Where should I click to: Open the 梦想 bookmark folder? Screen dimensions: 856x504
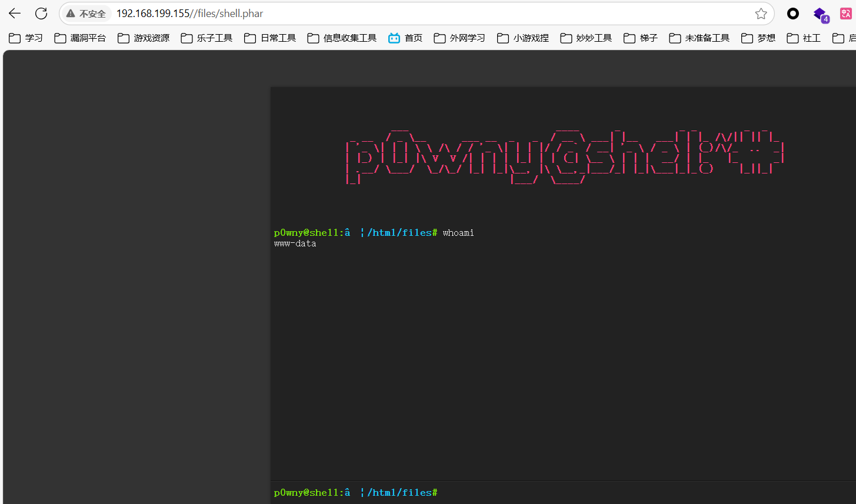758,38
